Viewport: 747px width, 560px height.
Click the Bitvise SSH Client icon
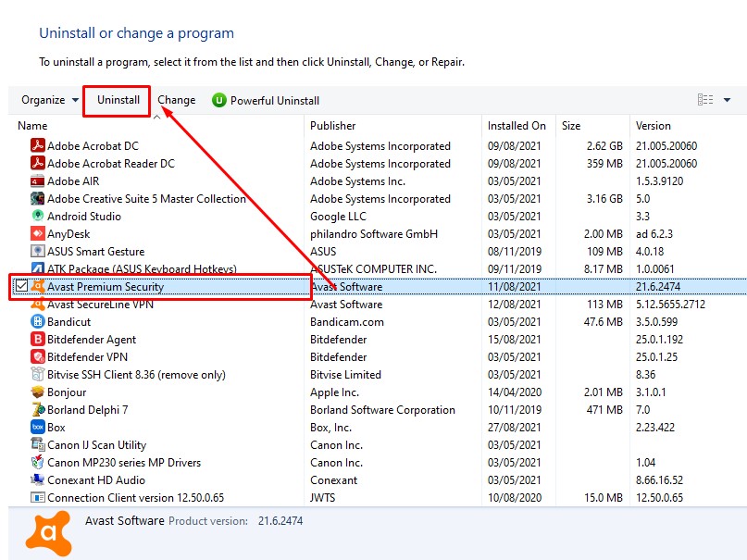coord(38,374)
